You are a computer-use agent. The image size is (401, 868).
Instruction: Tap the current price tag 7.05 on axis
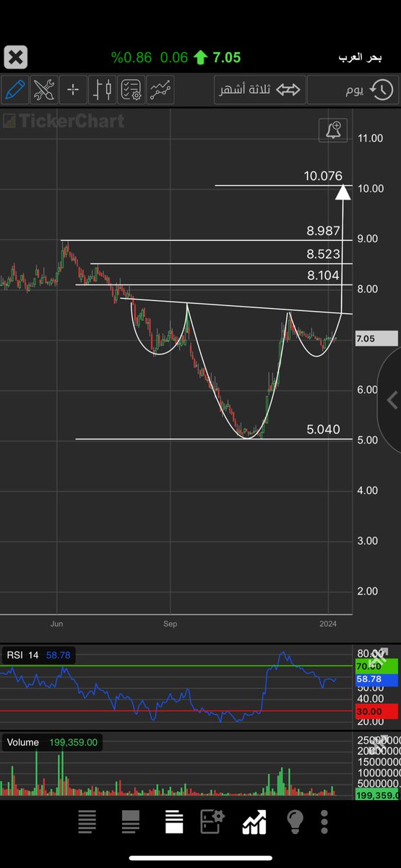(376, 339)
